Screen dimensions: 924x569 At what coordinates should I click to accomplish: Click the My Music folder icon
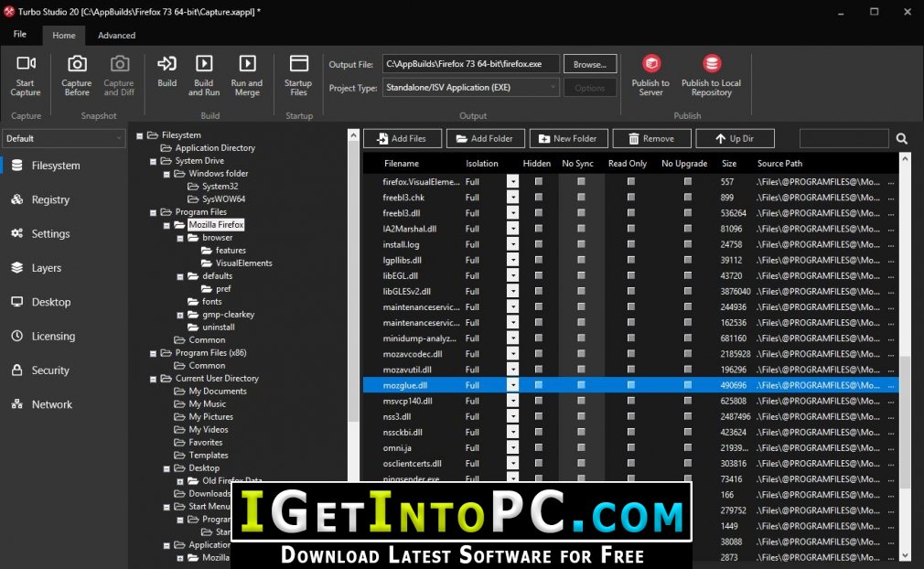[179, 403]
